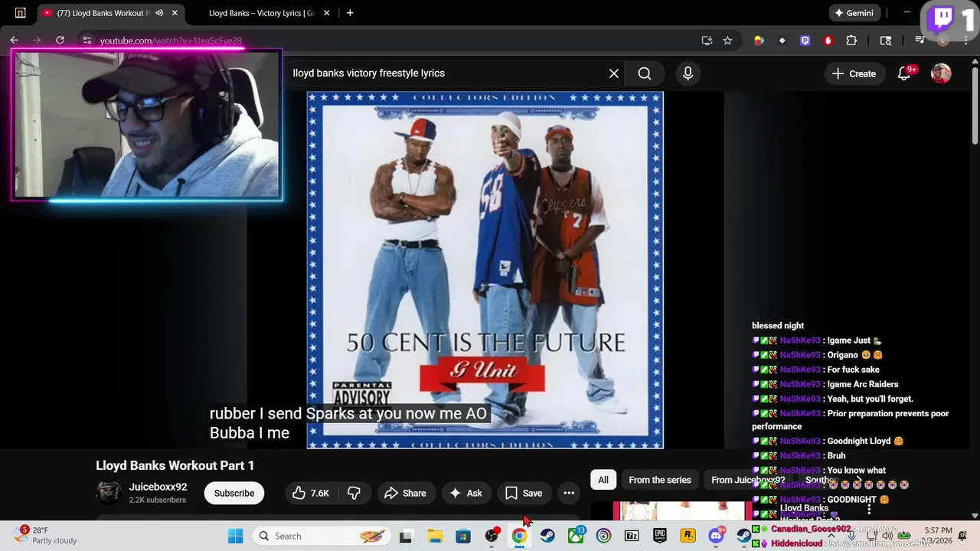Reload the YouTube page
Screen dimensions: 980x551
click(x=60, y=40)
